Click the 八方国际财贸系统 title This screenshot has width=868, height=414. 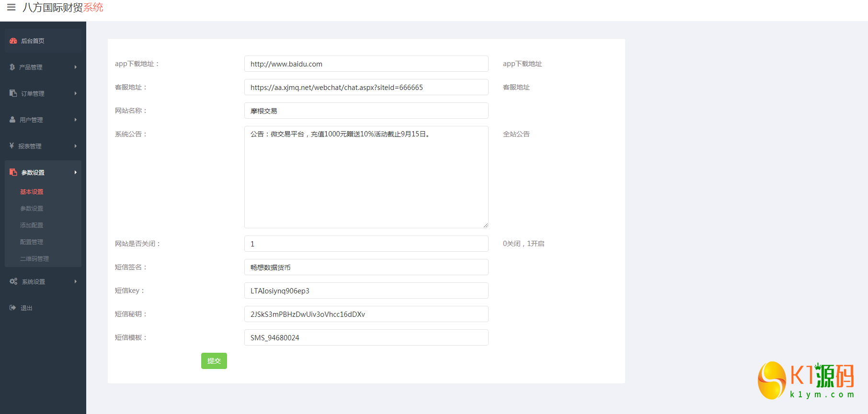pyautogui.click(x=63, y=8)
